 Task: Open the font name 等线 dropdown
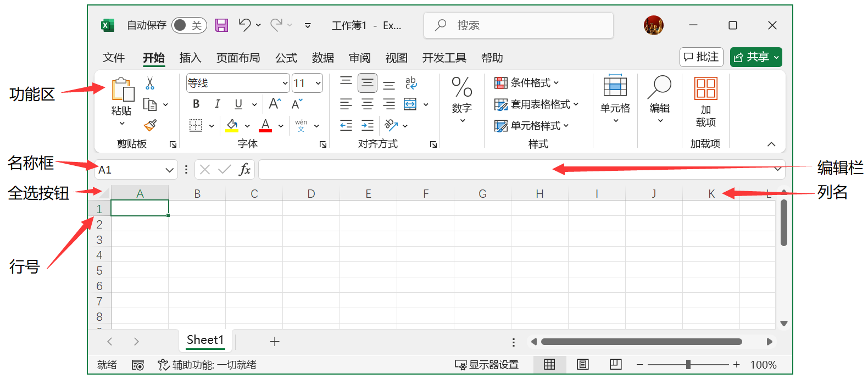click(x=285, y=83)
